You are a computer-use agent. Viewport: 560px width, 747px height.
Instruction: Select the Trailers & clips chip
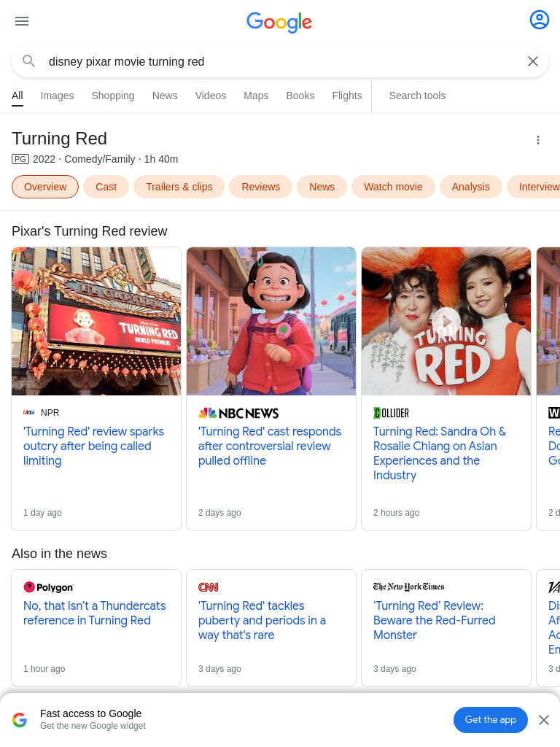(x=179, y=187)
